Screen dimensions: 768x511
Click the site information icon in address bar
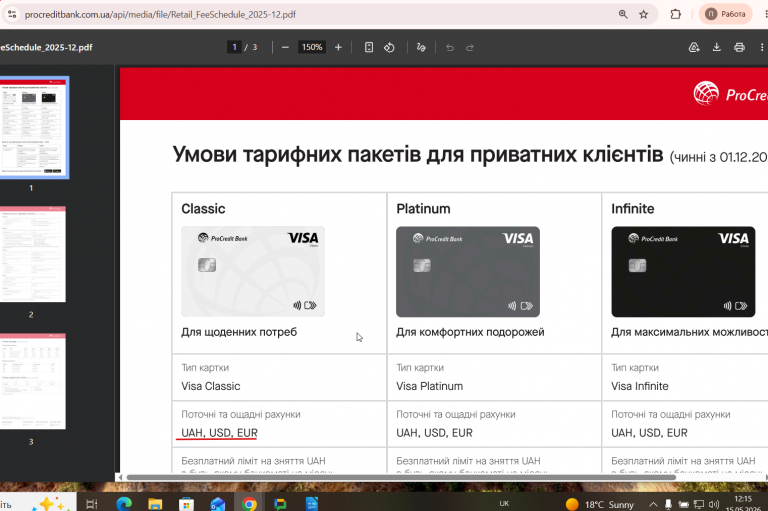[x=12, y=14]
